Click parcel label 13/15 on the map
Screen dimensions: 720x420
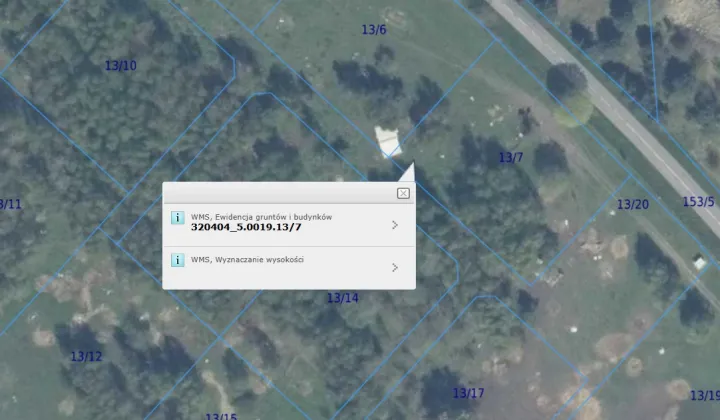click(x=221, y=417)
